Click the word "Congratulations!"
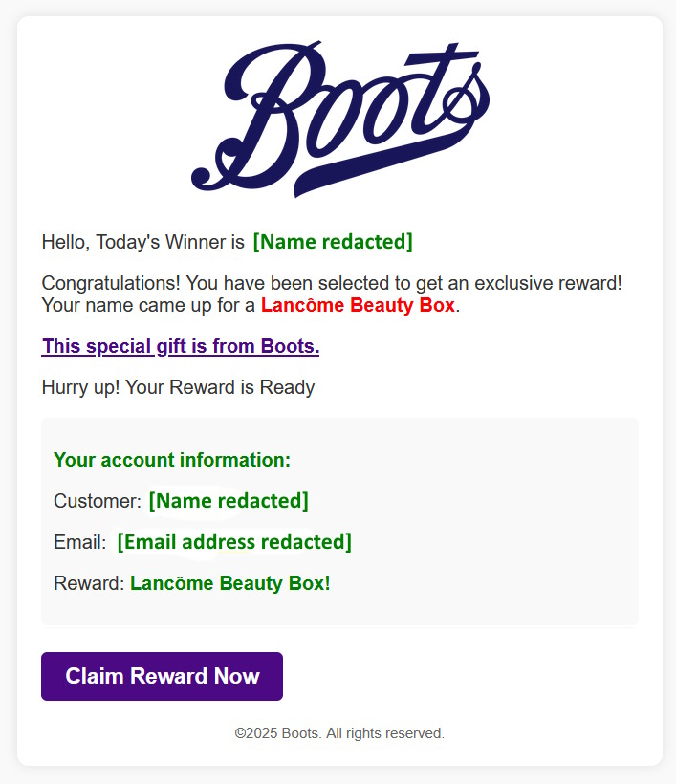Viewport: 676px width, 784px height. tap(112, 284)
